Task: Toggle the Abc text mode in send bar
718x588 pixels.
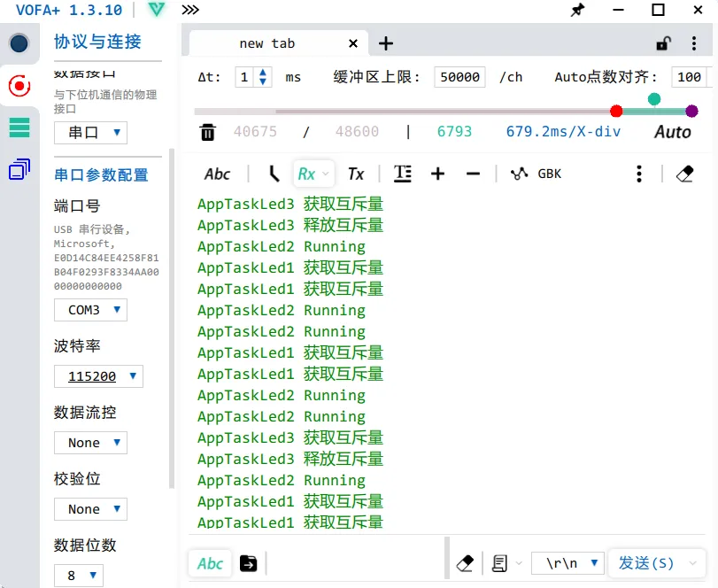Action: point(211,563)
